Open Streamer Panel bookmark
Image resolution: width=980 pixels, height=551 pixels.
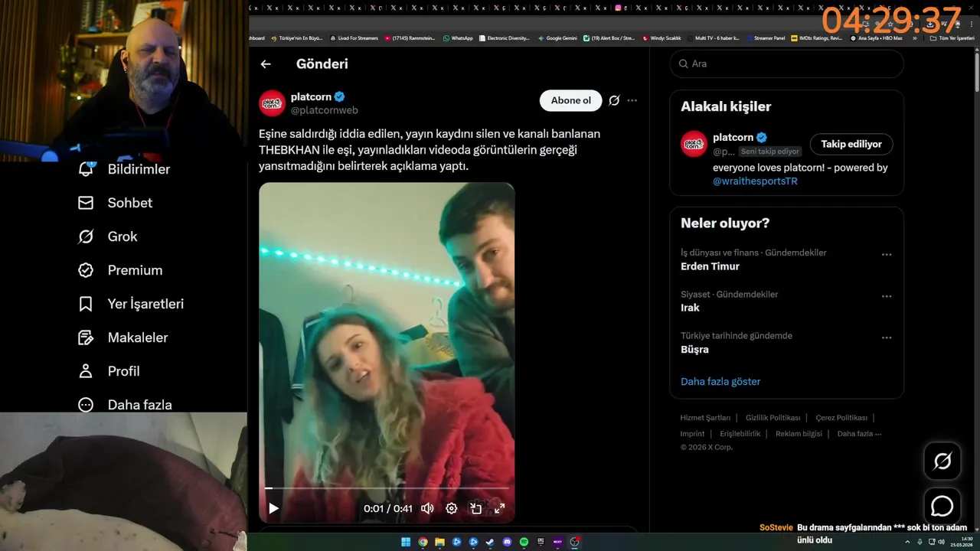pos(766,38)
